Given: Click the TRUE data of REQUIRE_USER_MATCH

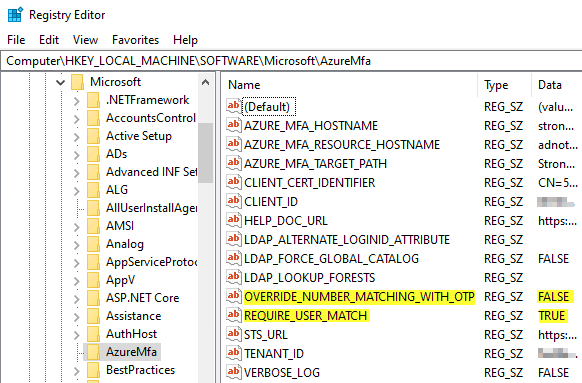Looking at the screenshot, I should (x=552, y=316).
